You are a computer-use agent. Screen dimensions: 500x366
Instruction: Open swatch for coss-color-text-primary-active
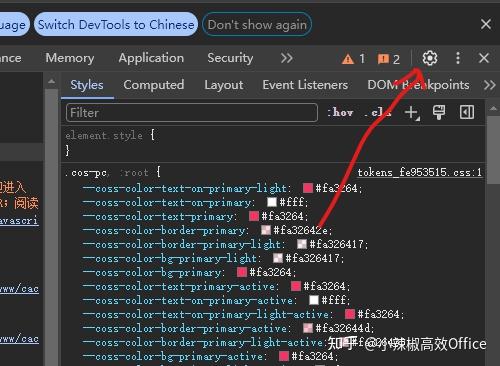tap(296, 286)
